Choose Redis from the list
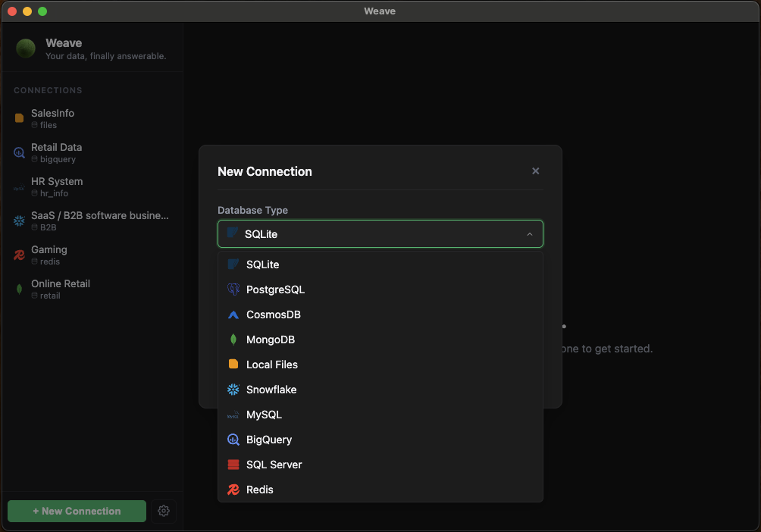 (x=380, y=490)
